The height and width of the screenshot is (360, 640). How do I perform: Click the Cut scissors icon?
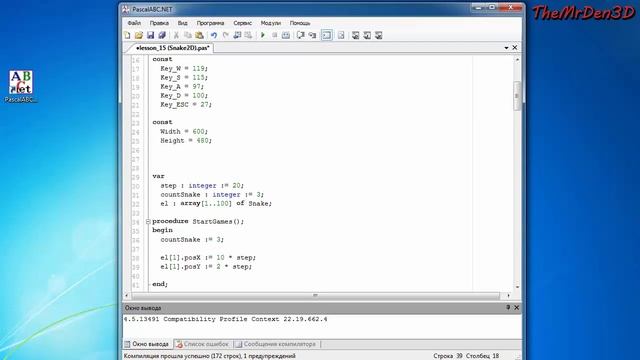(176, 35)
